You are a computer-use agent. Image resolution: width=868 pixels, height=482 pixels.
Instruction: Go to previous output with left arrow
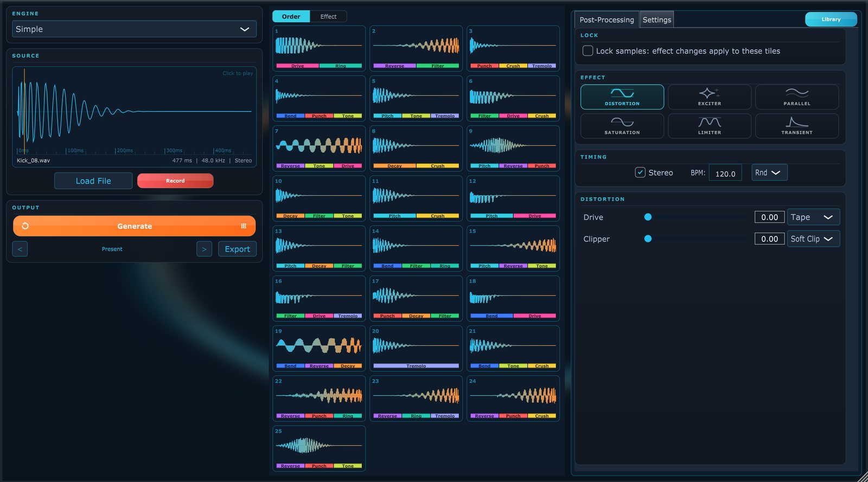tap(20, 249)
